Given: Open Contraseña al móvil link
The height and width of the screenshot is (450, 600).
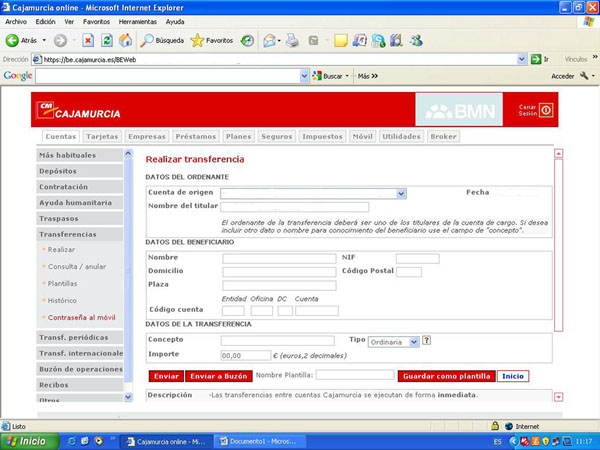Looking at the screenshot, I should (x=82, y=318).
